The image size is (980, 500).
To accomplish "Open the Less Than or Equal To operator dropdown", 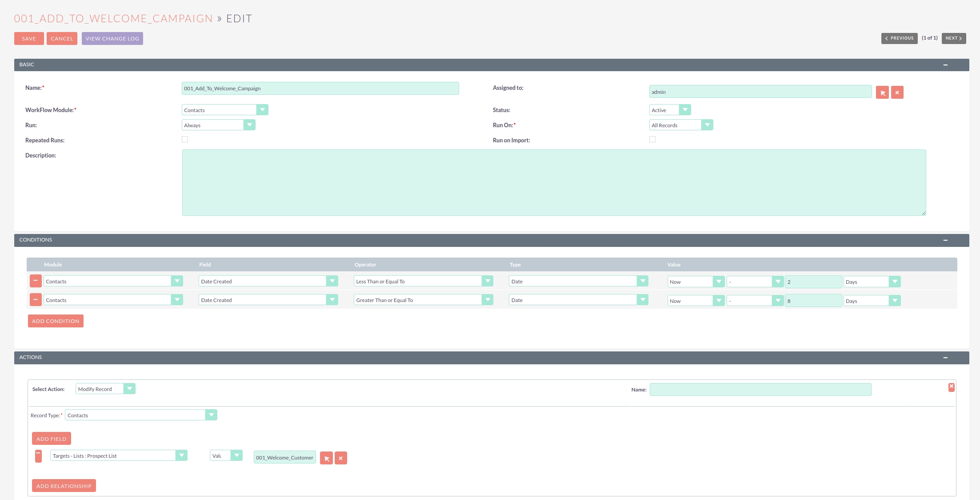I will tap(423, 281).
